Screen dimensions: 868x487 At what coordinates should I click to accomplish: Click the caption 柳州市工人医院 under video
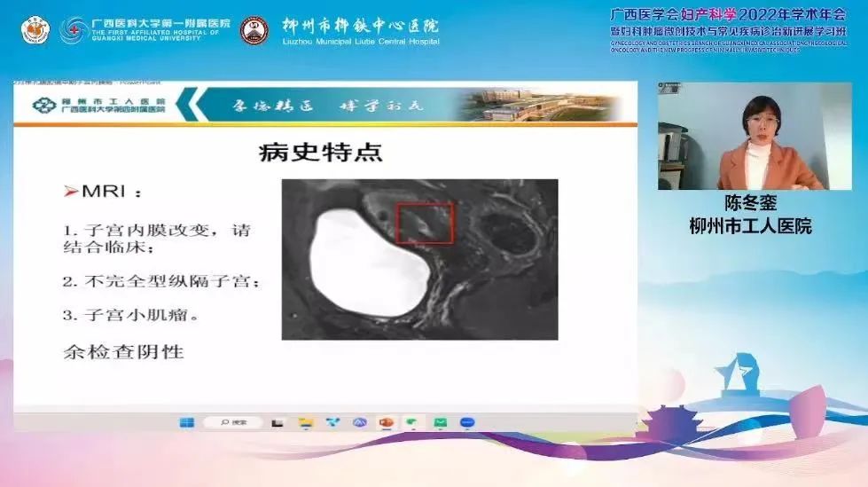coord(751,226)
